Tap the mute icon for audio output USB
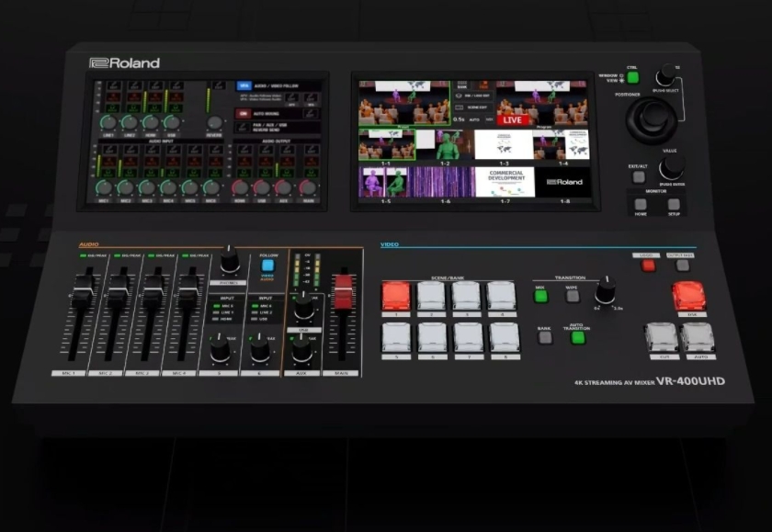772x532 pixels. coord(266,162)
